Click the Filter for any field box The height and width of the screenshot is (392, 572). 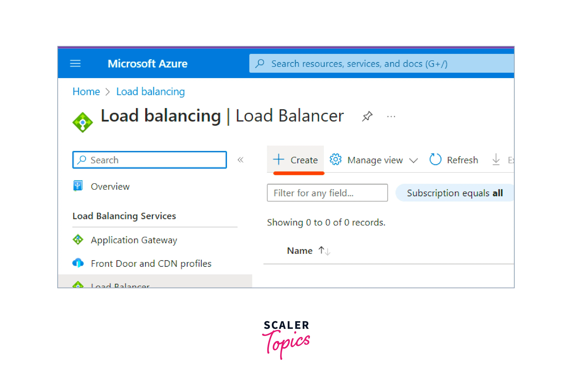pos(327,193)
